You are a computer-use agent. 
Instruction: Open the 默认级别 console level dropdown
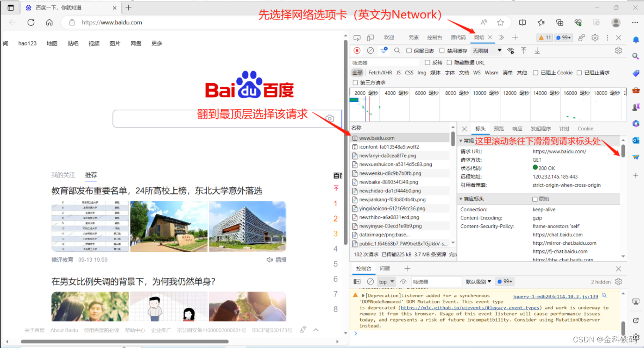tap(478, 281)
